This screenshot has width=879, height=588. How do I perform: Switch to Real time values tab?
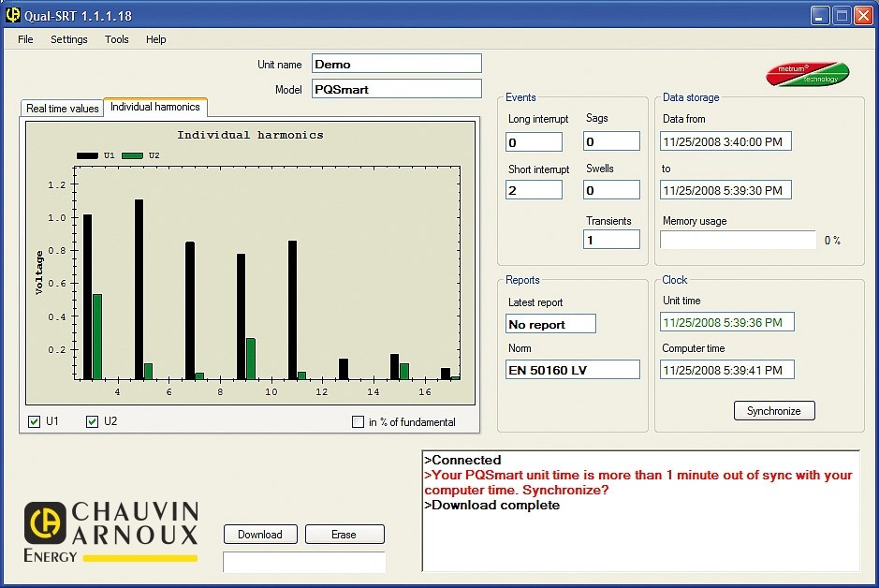click(x=62, y=109)
